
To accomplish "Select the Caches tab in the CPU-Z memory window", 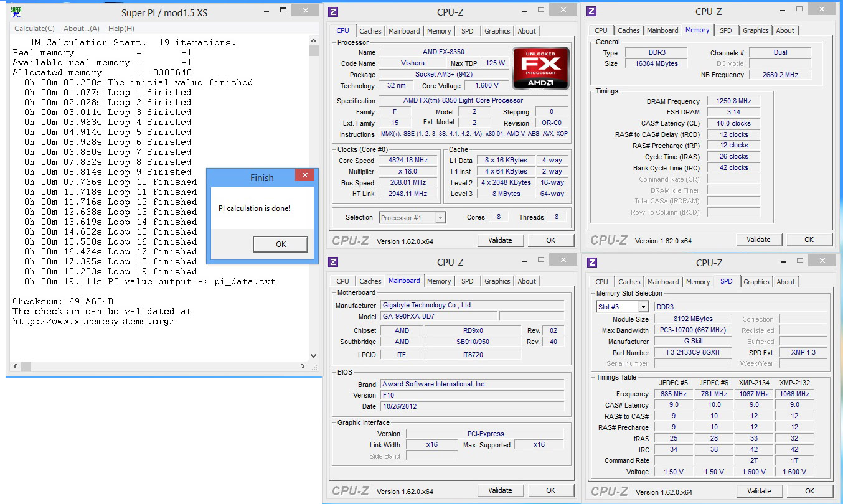I will pos(629,30).
